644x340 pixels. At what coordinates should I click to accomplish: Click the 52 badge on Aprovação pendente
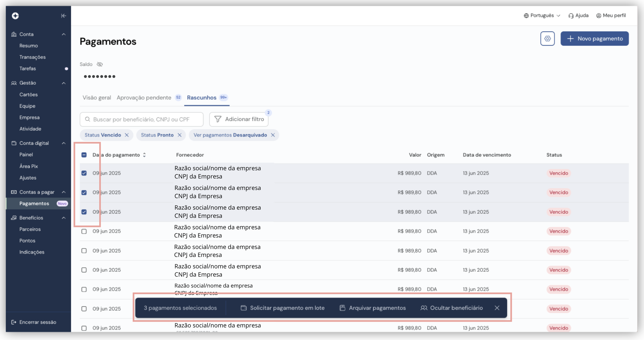pyautogui.click(x=178, y=98)
